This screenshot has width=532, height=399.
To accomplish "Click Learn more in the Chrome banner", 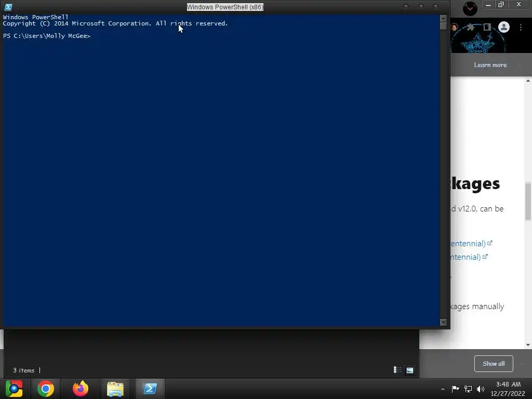I will (490, 65).
